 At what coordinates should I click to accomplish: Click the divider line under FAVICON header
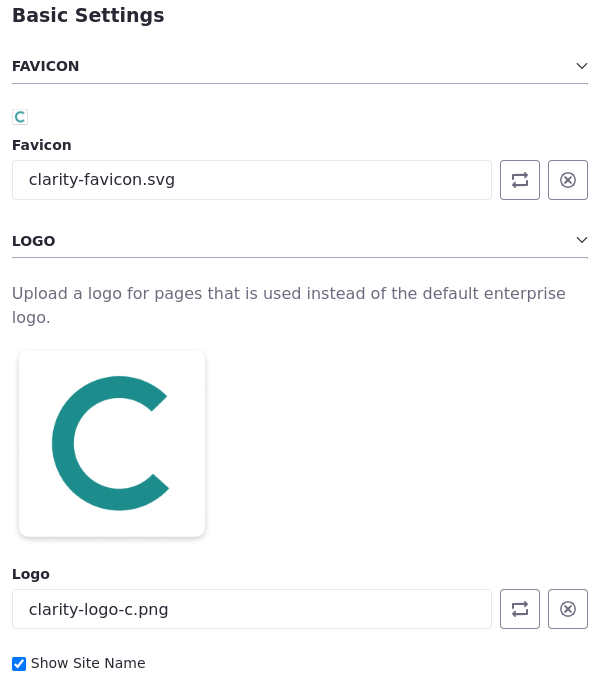300,83
